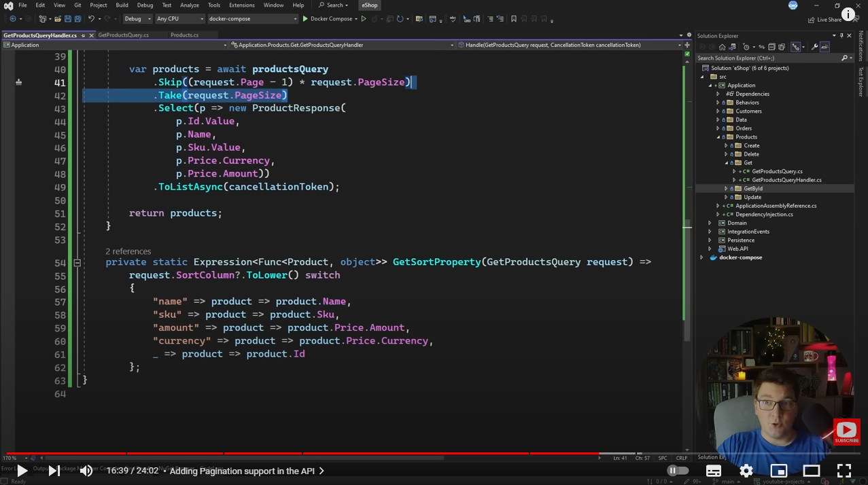This screenshot has width=868, height=485.
Task: Switch to theater mode
Action: pos(812,470)
